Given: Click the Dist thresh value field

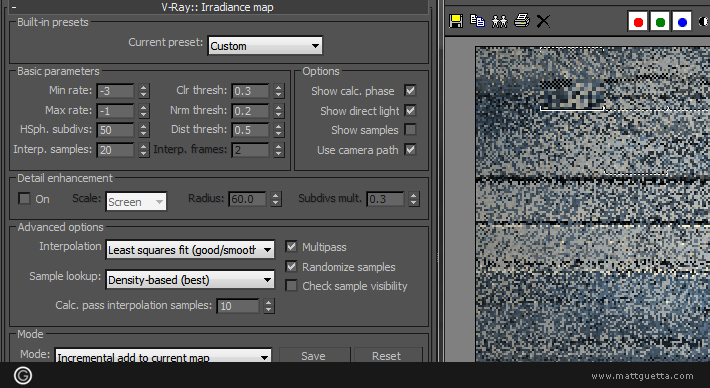Looking at the screenshot, I should [x=250, y=130].
